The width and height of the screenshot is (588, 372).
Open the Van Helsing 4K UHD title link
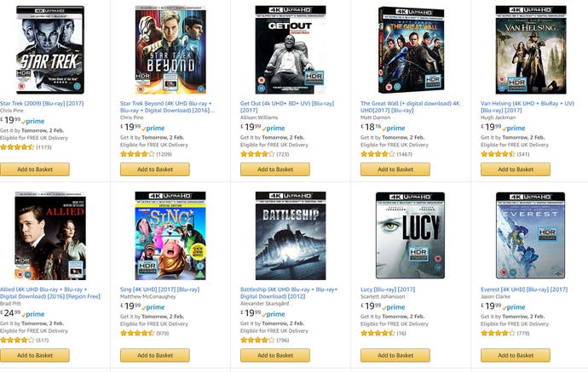(x=527, y=106)
